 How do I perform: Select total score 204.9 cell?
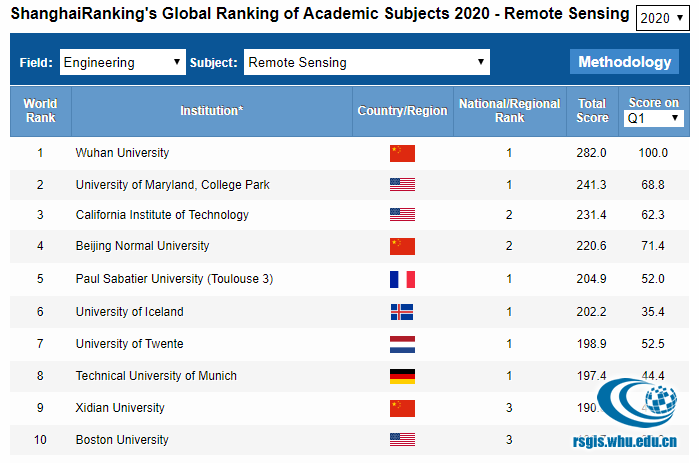coord(592,279)
